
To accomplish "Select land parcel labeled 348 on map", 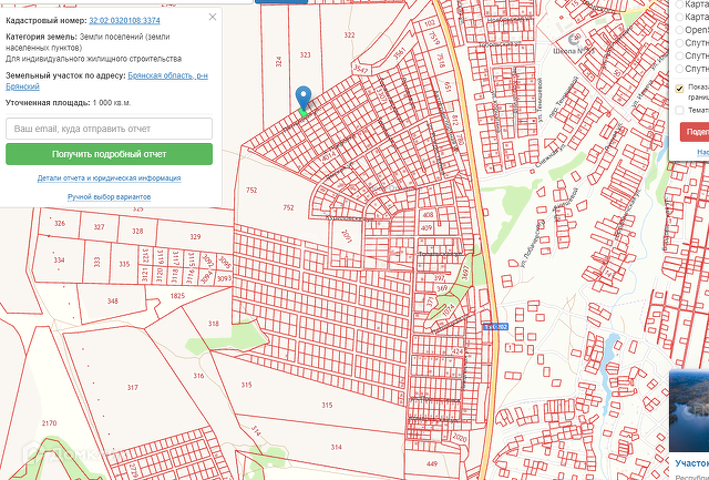I will [x=112, y=301].
